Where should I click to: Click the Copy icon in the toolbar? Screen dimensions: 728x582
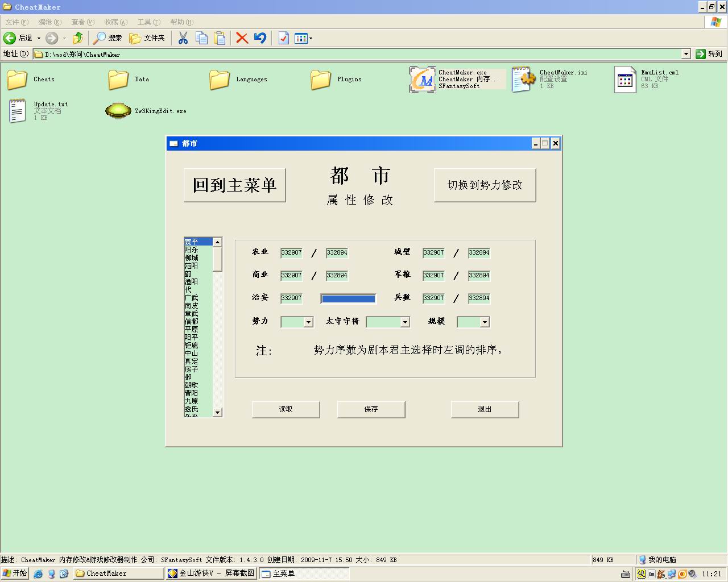(x=201, y=38)
